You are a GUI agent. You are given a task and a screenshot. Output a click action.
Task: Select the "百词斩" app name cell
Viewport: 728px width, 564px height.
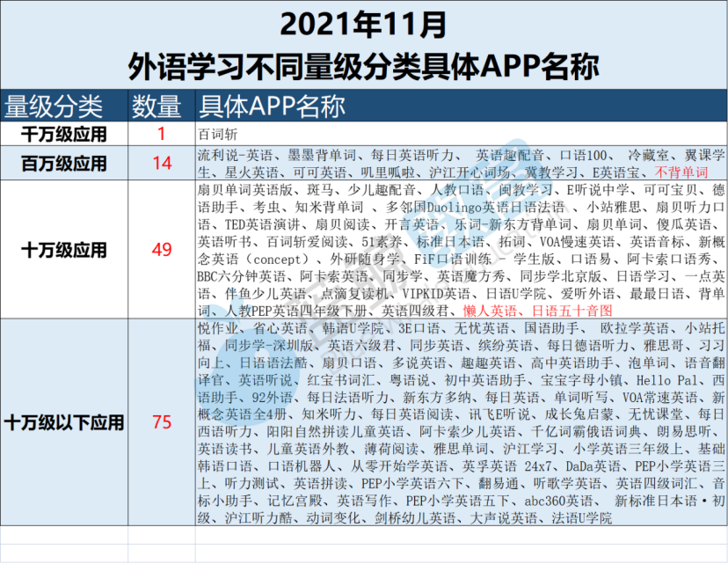tap(216, 135)
